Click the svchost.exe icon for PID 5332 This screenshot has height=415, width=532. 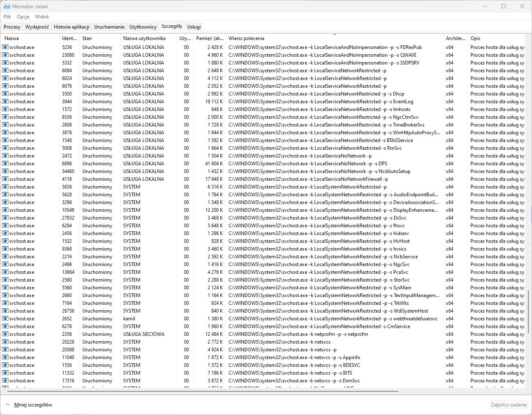coord(5,63)
